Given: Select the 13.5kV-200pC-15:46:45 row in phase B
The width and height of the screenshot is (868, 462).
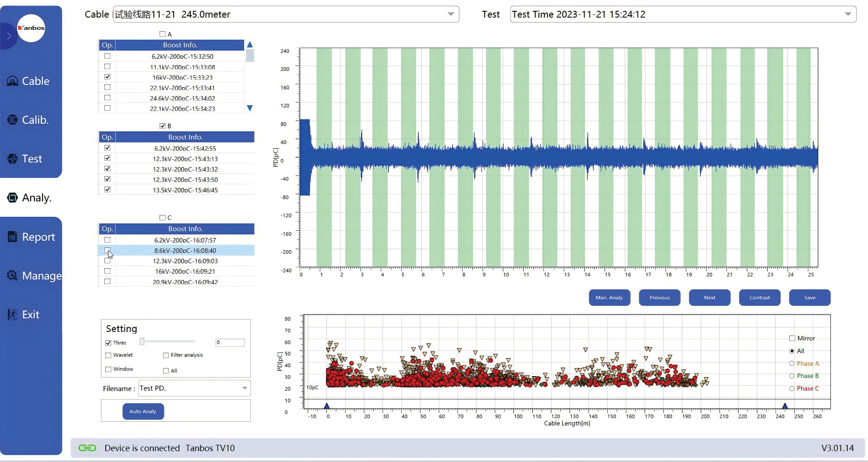Looking at the screenshot, I should [x=185, y=190].
